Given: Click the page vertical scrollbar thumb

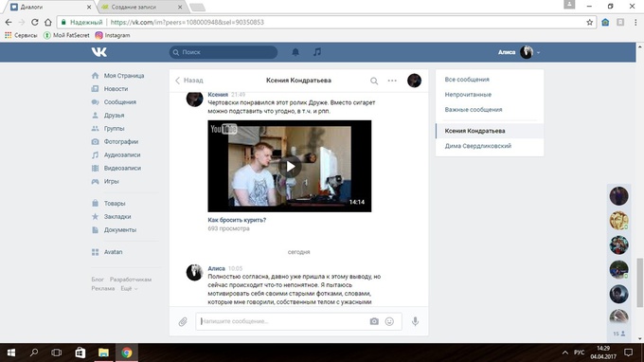Looking at the screenshot, I should point(640,282).
